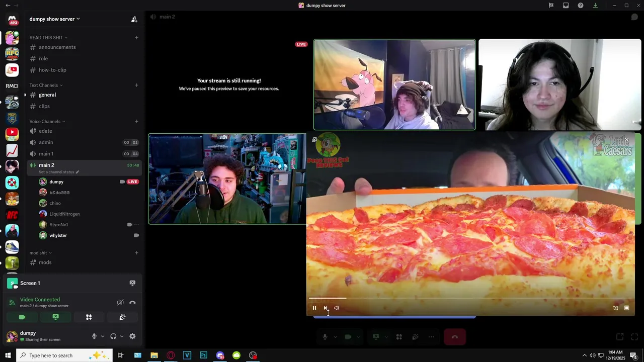Toggle screen share green button in voice panel

(x=56, y=317)
